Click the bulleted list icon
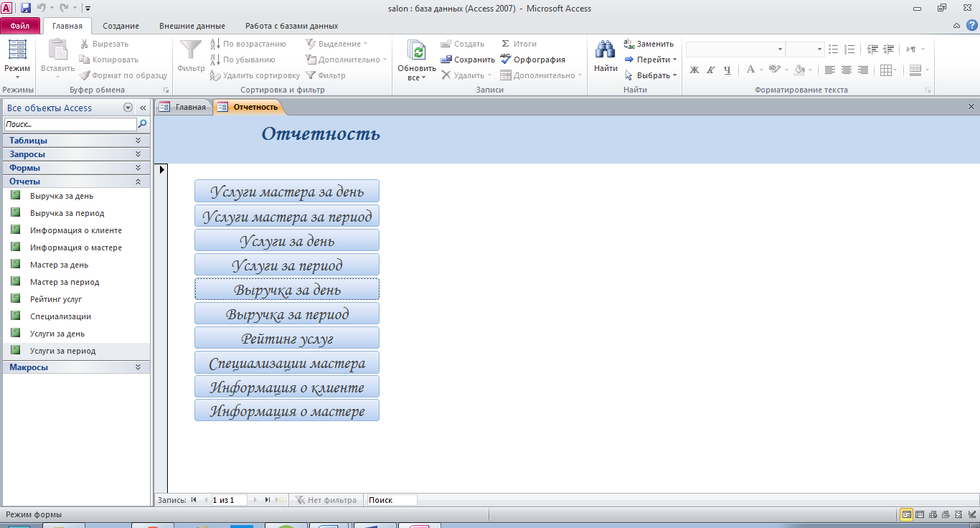The width and height of the screenshot is (980, 528). (833, 49)
